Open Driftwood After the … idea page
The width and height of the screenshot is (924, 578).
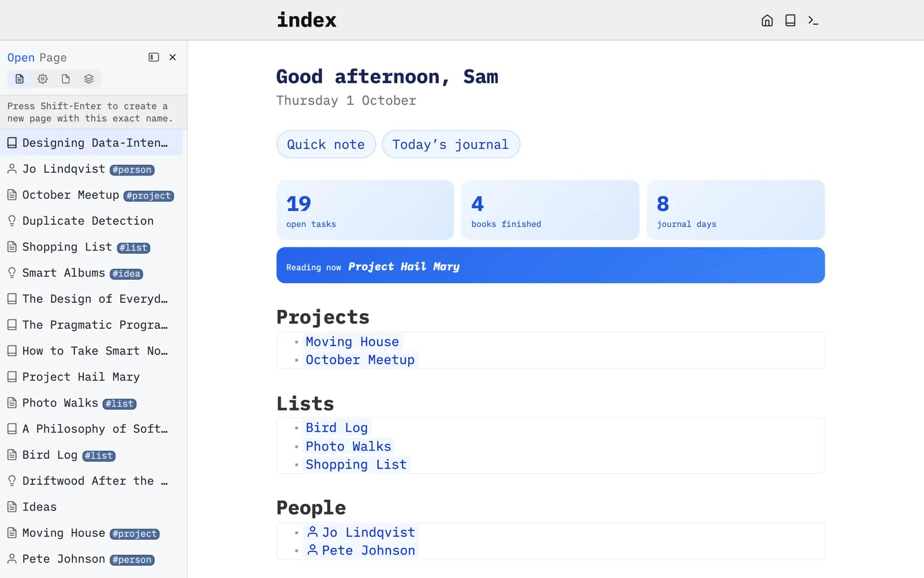pos(91,481)
